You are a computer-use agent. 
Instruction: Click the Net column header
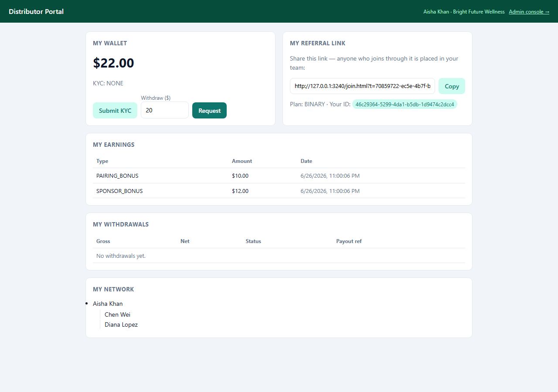point(185,241)
